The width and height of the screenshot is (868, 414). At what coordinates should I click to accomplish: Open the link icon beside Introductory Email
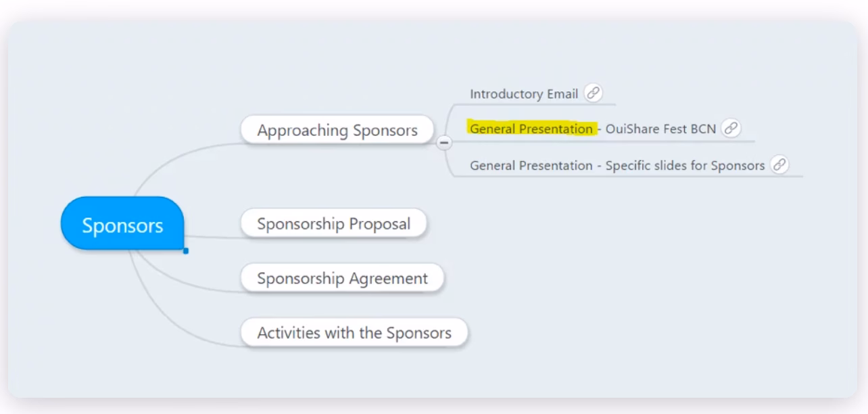[594, 93]
